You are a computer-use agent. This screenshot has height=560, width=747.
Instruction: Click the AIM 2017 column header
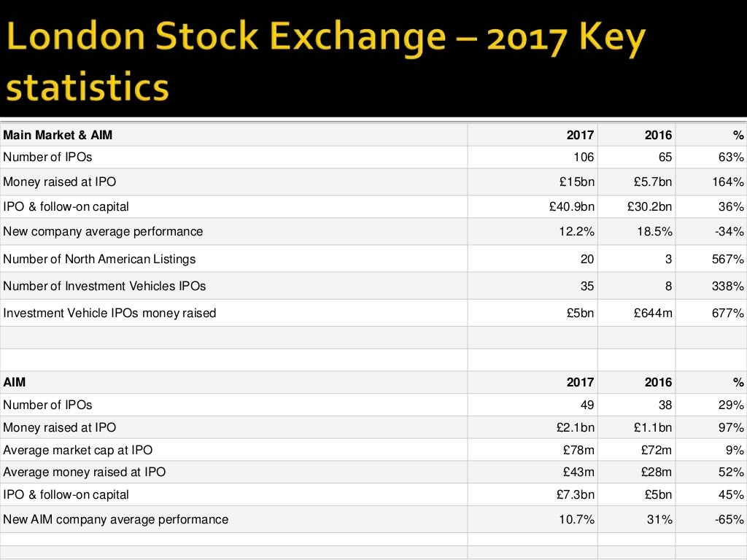[533, 382]
